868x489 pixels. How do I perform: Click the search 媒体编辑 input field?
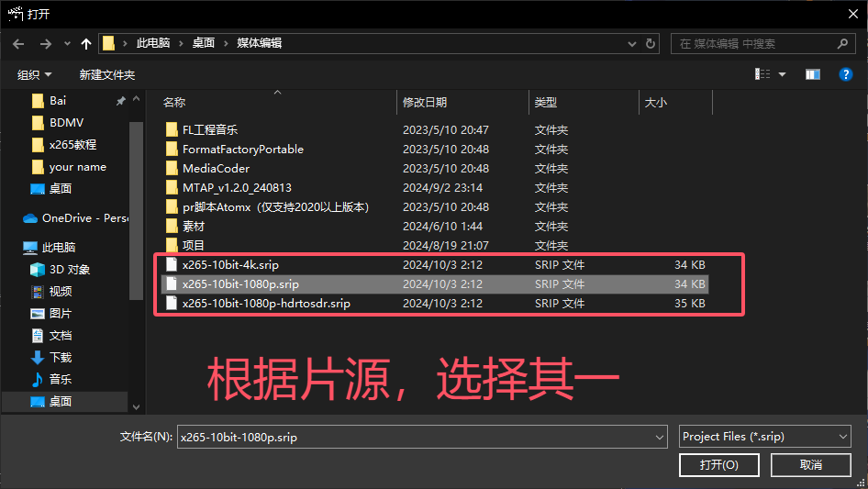tap(754, 43)
